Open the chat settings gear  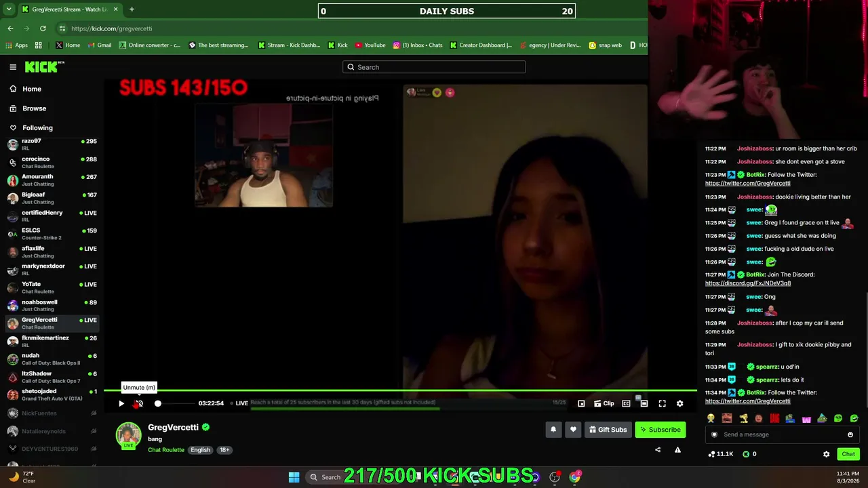click(x=826, y=454)
